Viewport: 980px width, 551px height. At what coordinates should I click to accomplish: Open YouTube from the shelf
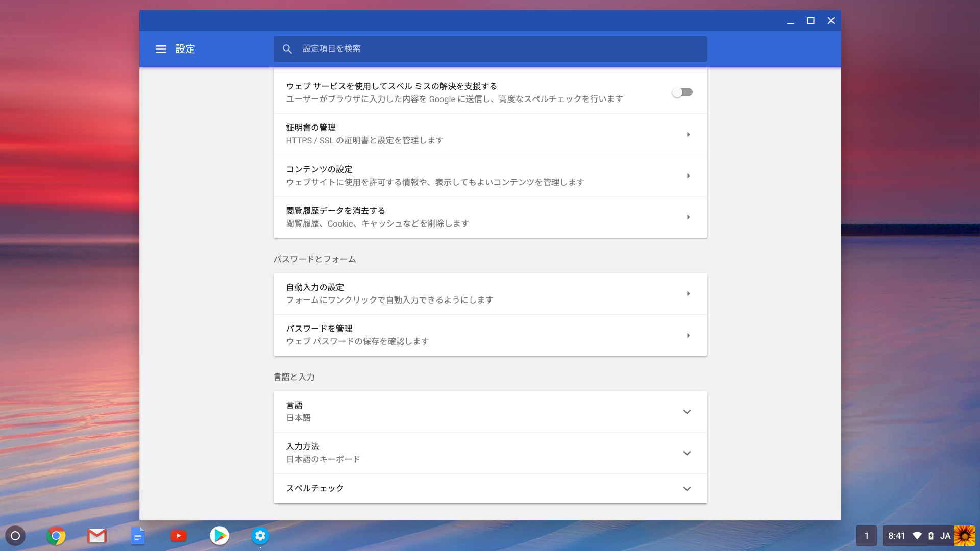tap(179, 536)
